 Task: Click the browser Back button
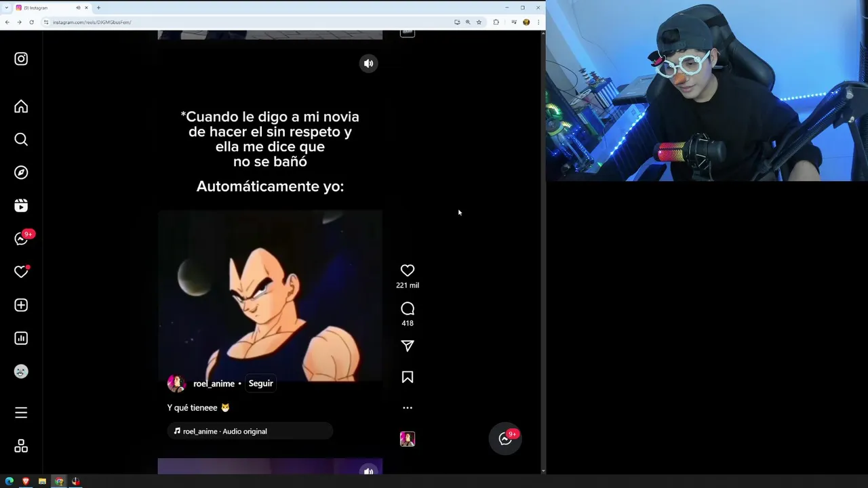click(x=7, y=22)
